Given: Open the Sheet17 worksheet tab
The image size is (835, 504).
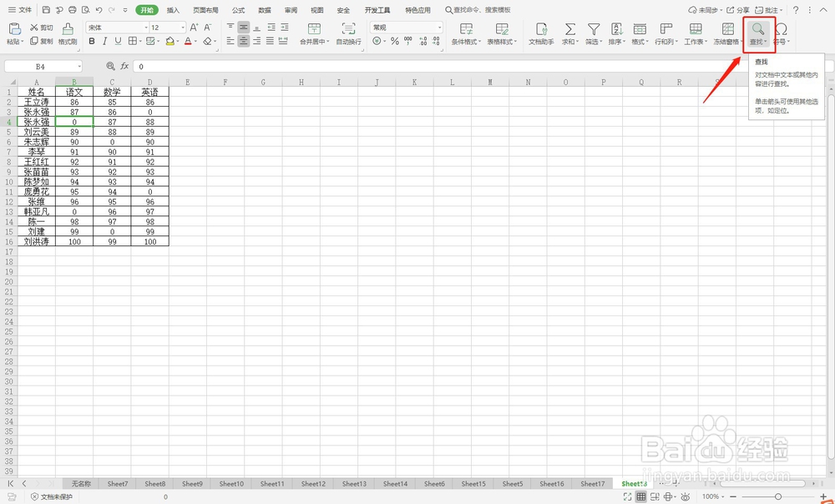Looking at the screenshot, I should point(592,484).
